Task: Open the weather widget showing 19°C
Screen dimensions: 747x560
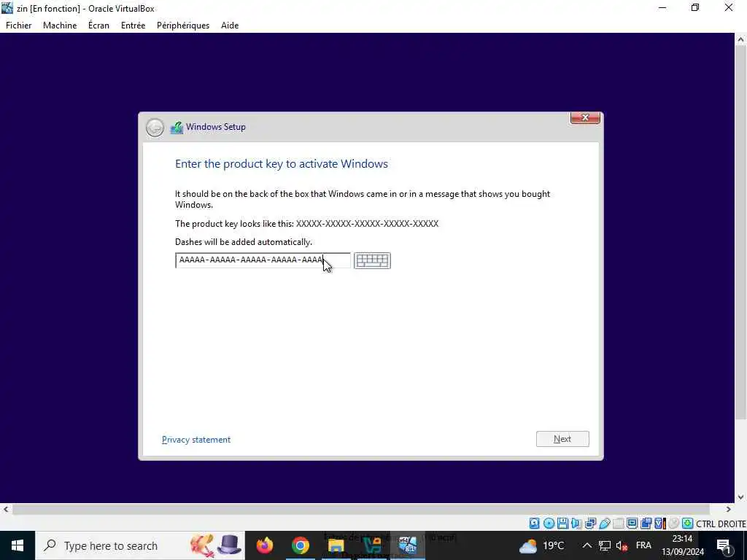Action: pyautogui.click(x=542, y=545)
